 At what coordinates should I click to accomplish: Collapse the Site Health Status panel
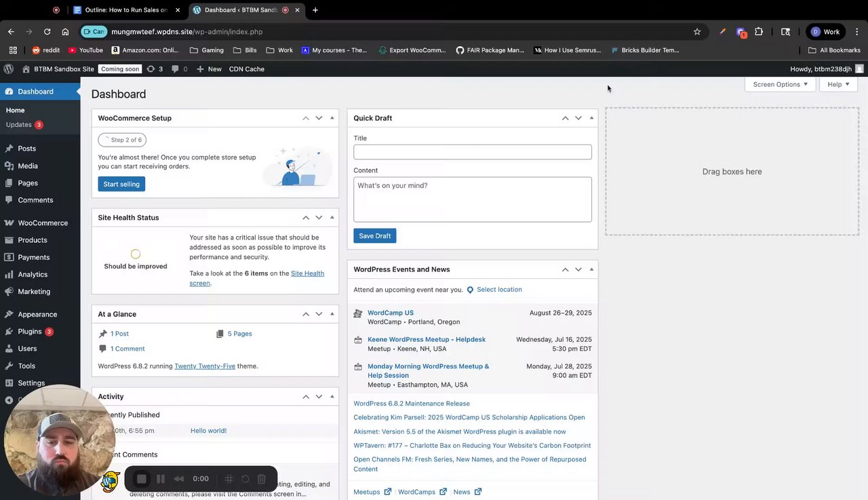(332, 218)
